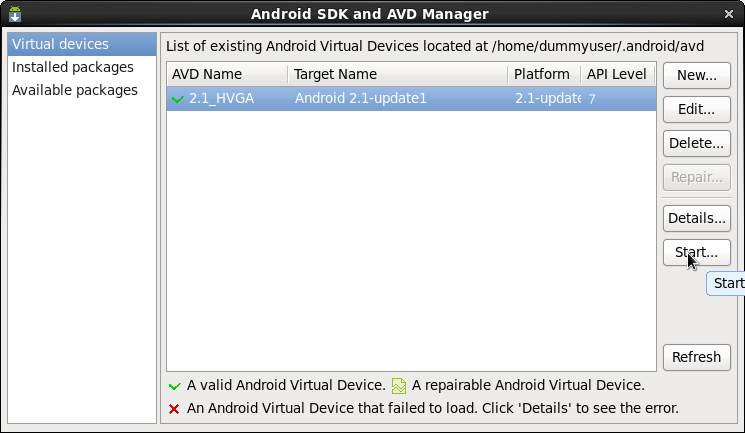Click the green checkmark beside 2.1_HVGA
This screenshot has height=433, width=745.
(178, 99)
